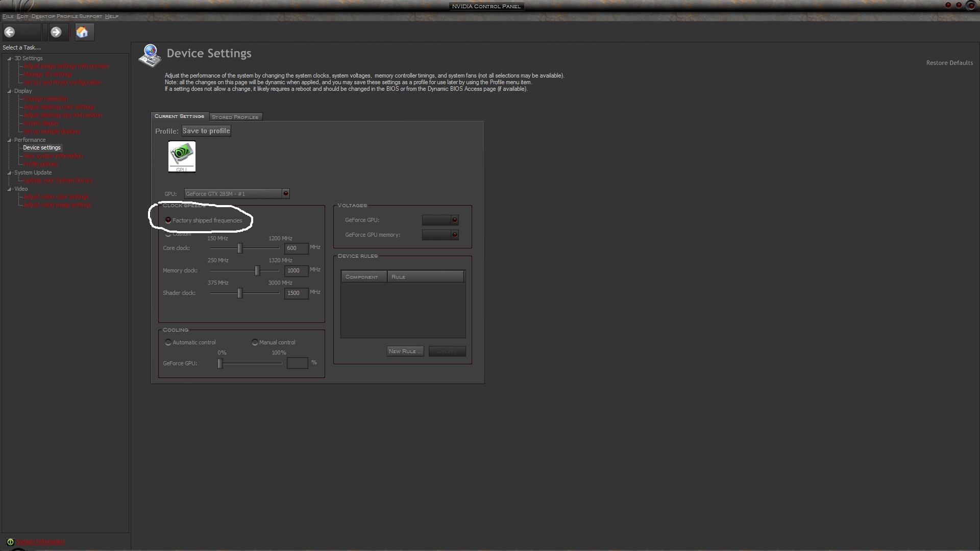The height and width of the screenshot is (551, 980).
Task: Collapse the Video tree node
Action: (9, 189)
